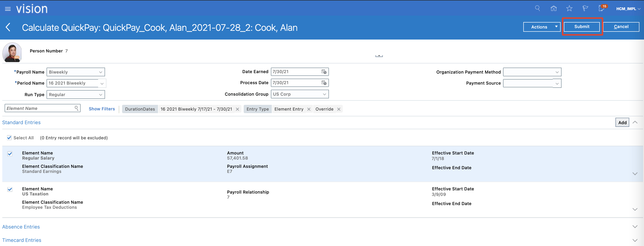Open the Favorites star icon
Image resolution: width=644 pixels, height=246 pixels.
(569, 9)
